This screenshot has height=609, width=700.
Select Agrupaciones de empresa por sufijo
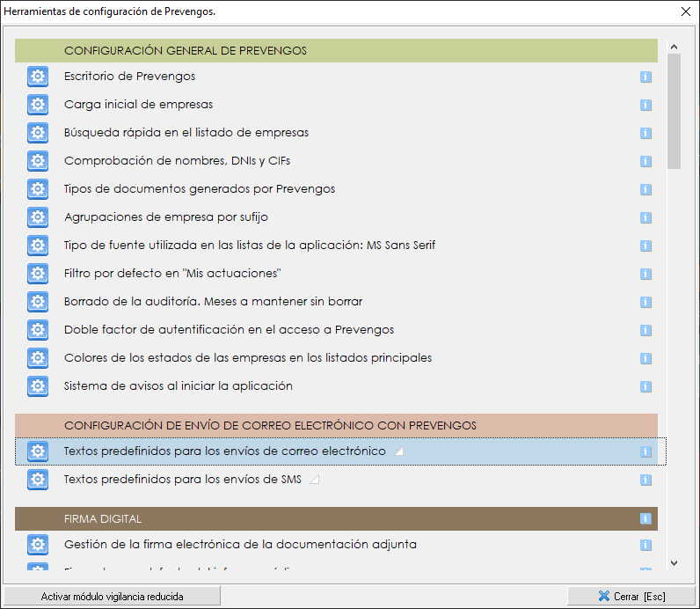coord(166,217)
